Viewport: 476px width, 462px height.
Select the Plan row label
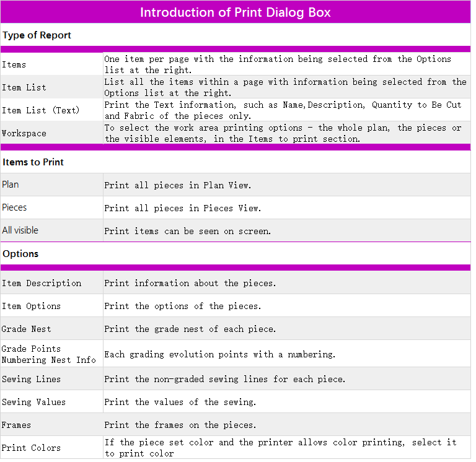click(11, 185)
